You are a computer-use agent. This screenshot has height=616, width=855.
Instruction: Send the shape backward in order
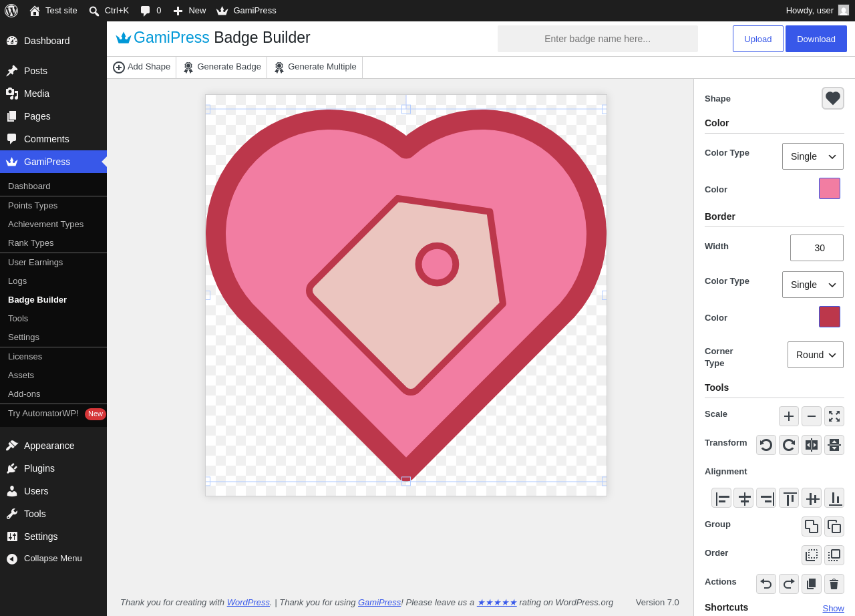click(x=812, y=555)
